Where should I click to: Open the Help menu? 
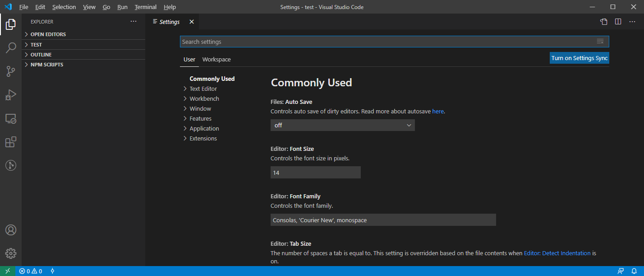tap(170, 7)
